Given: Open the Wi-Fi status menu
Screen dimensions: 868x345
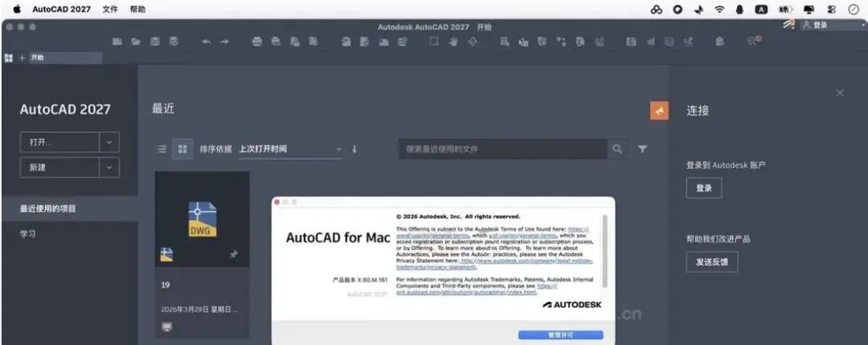Looking at the screenshot, I should (x=719, y=10).
